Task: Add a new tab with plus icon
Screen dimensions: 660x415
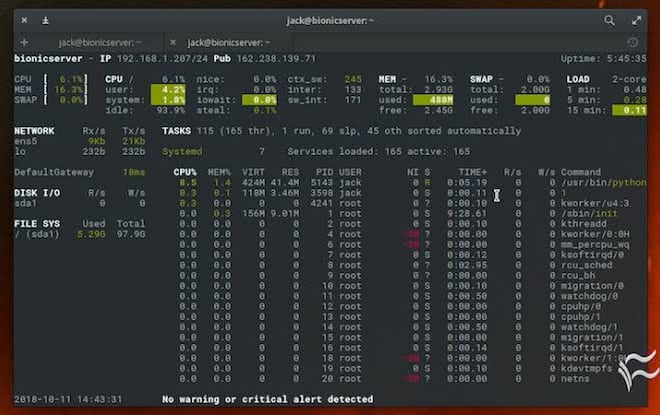Action: click(x=24, y=42)
